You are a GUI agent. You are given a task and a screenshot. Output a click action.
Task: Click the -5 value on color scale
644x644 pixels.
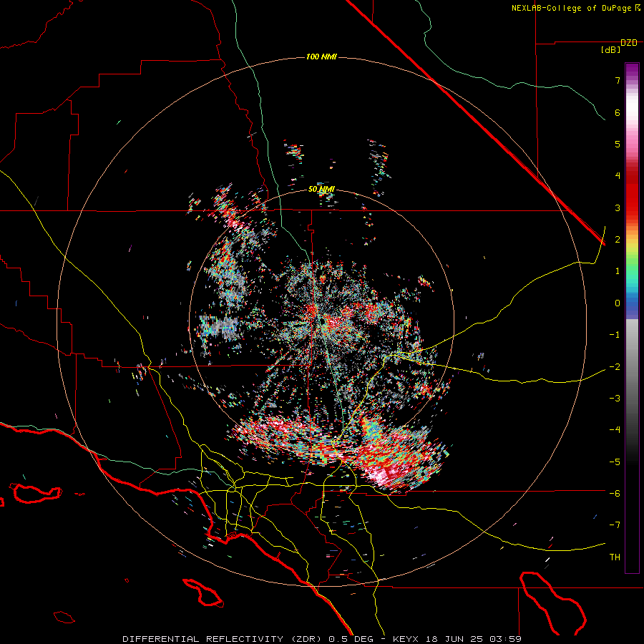click(615, 462)
